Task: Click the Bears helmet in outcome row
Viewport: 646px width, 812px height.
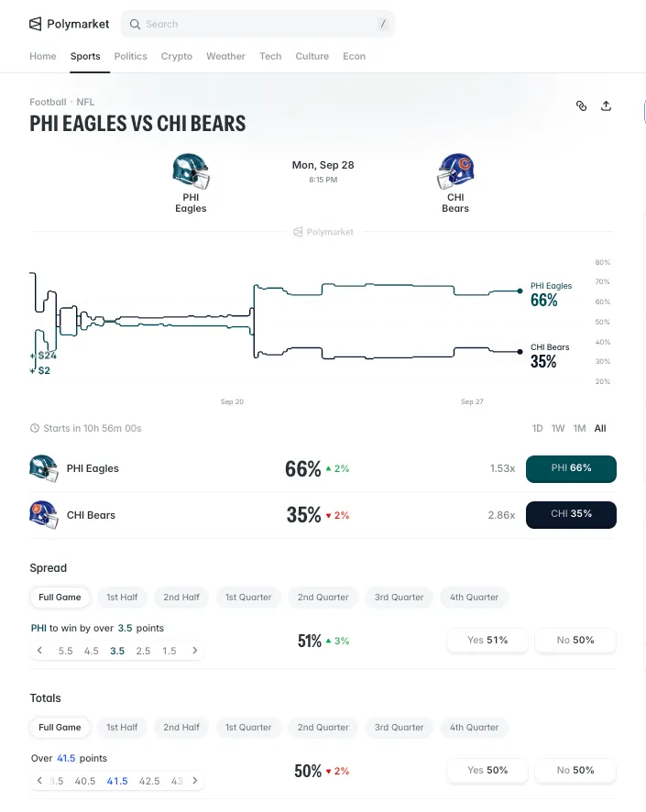Action: click(43, 515)
